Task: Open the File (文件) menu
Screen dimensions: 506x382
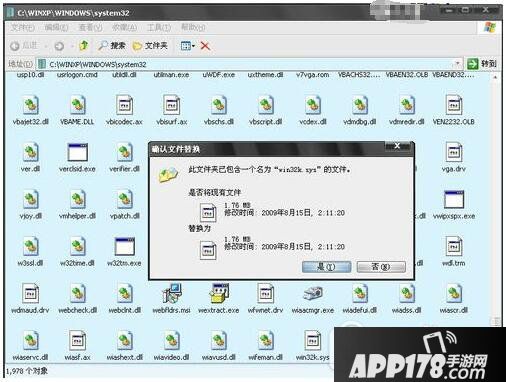Action: point(22,27)
